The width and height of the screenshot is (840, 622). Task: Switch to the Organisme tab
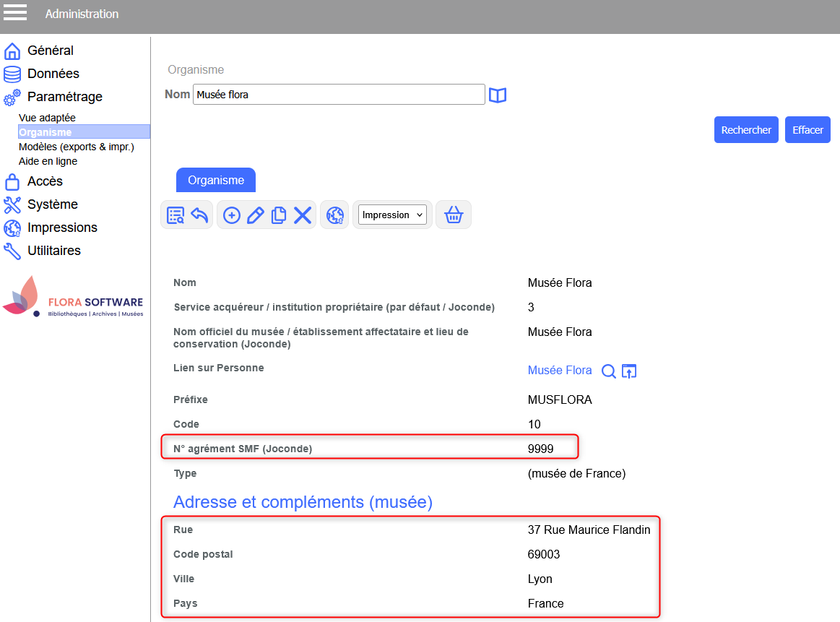click(216, 181)
